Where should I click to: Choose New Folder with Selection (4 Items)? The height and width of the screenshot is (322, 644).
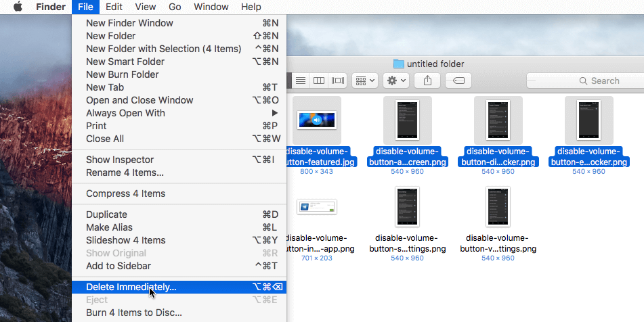(x=179, y=49)
